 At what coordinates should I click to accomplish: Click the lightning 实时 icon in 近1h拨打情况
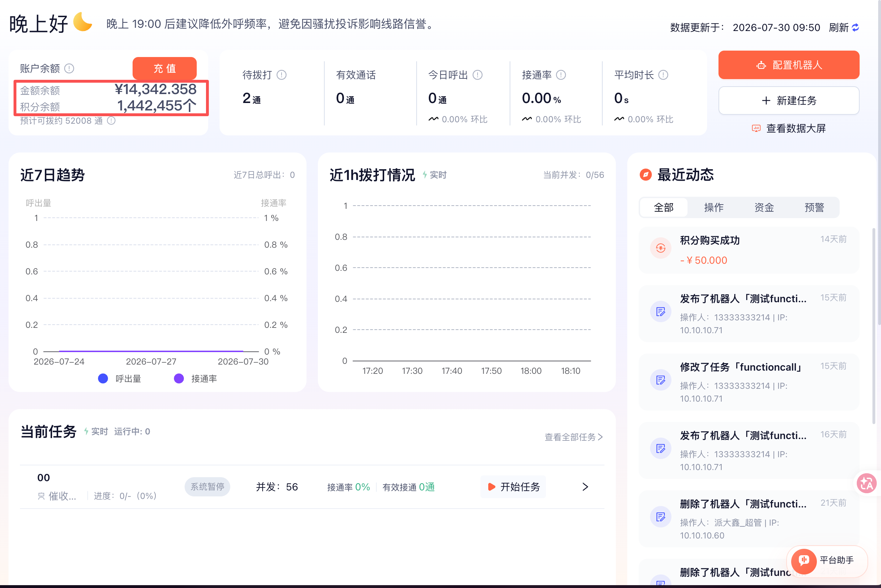(x=425, y=175)
